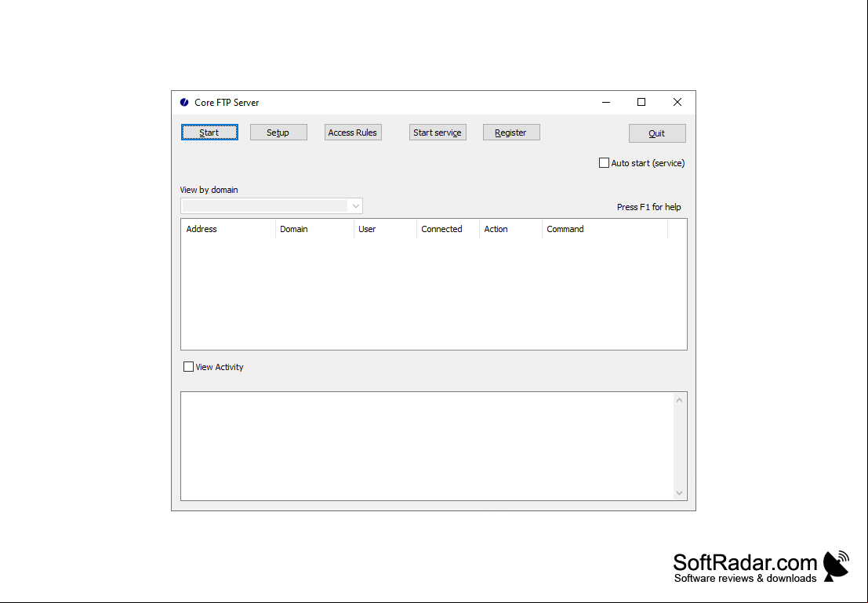Image resolution: width=868 pixels, height=603 pixels.
Task: Click activity log scroll down arrow
Action: (680, 492)
